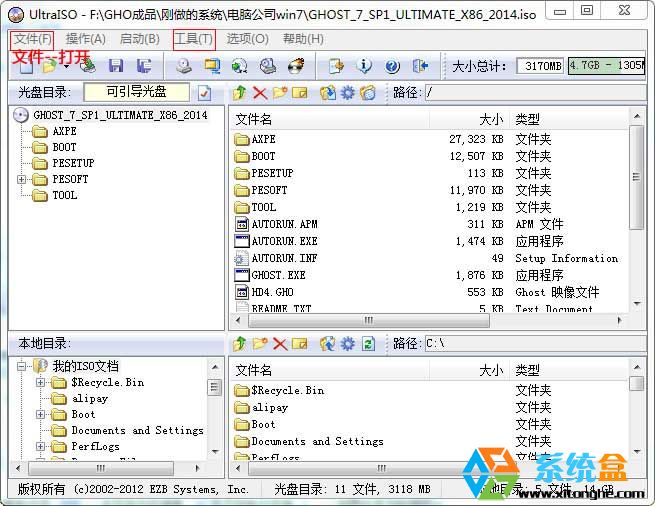The image size is (655, 506).
Task: Click gear icon in local directory toolbar
Action: [348, 343]
